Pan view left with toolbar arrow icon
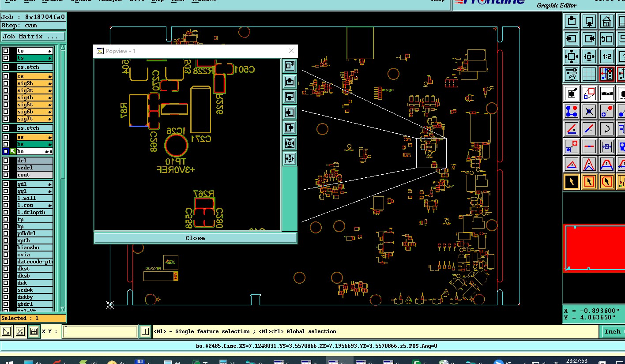The height and width of the screenshot is (364, 625). (572, 38)
